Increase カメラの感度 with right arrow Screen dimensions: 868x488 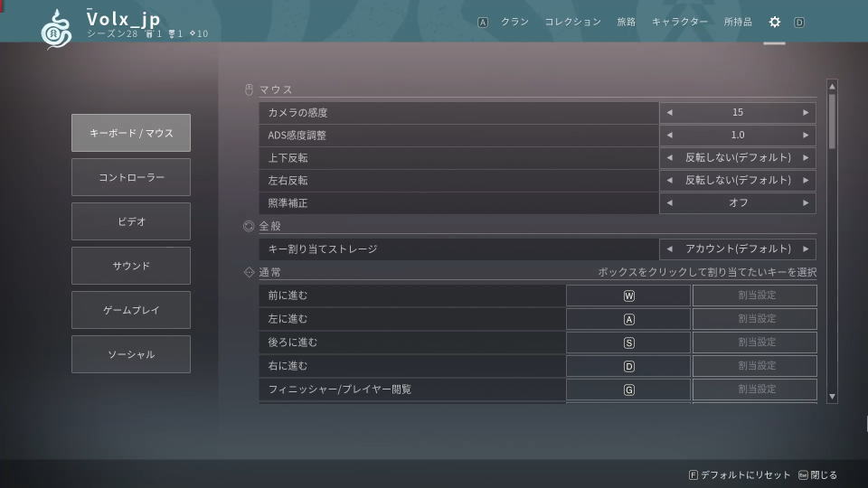tap(806, 112)
